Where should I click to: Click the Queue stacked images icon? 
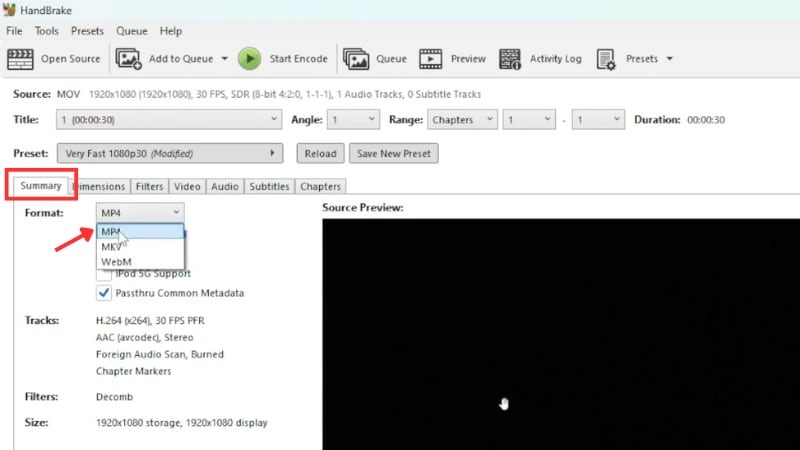356,59
